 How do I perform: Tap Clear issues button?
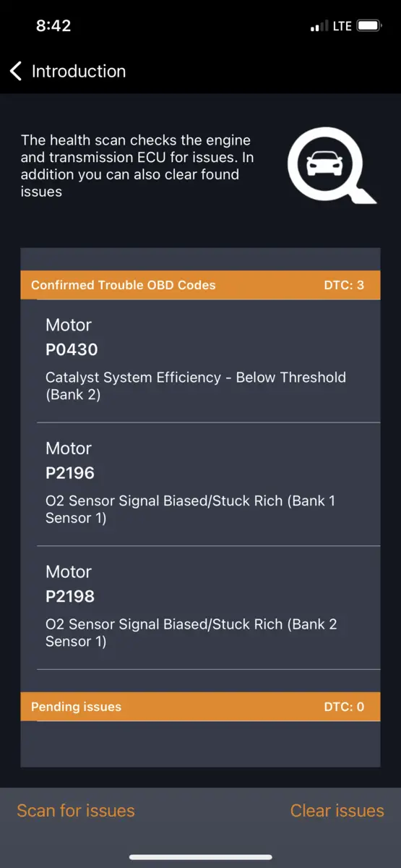coord(337,811)
